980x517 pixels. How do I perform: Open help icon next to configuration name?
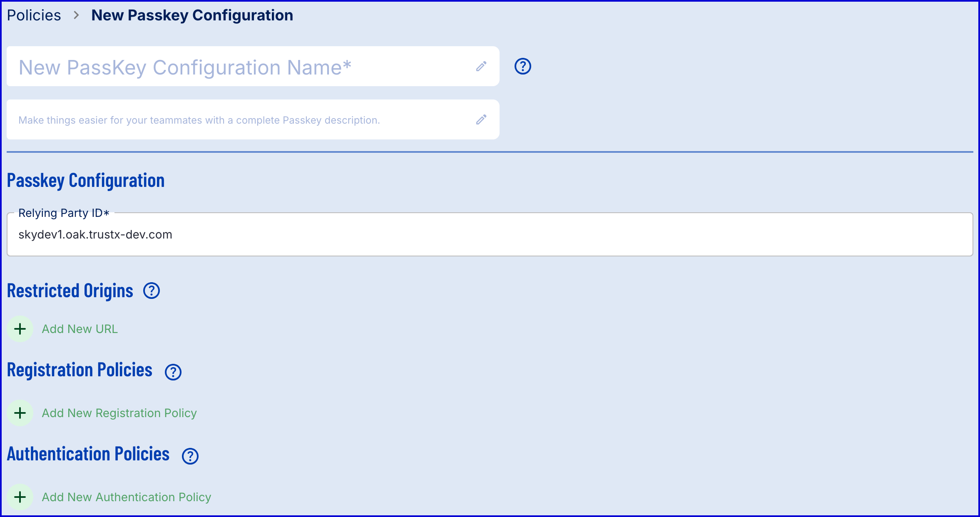(523, 66)
